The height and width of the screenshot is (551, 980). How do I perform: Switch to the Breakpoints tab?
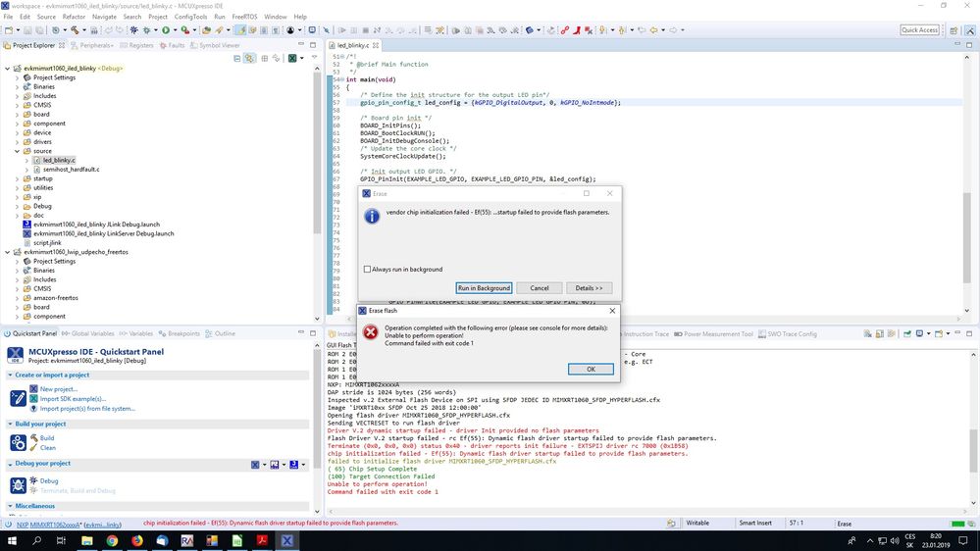(x=180, y=333)
